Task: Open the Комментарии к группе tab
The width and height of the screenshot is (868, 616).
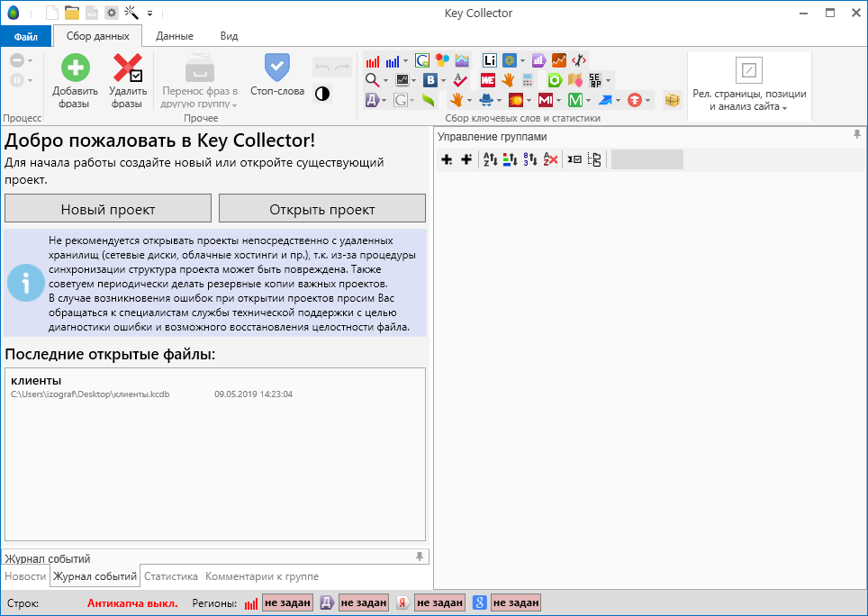Action: (262, 576)
